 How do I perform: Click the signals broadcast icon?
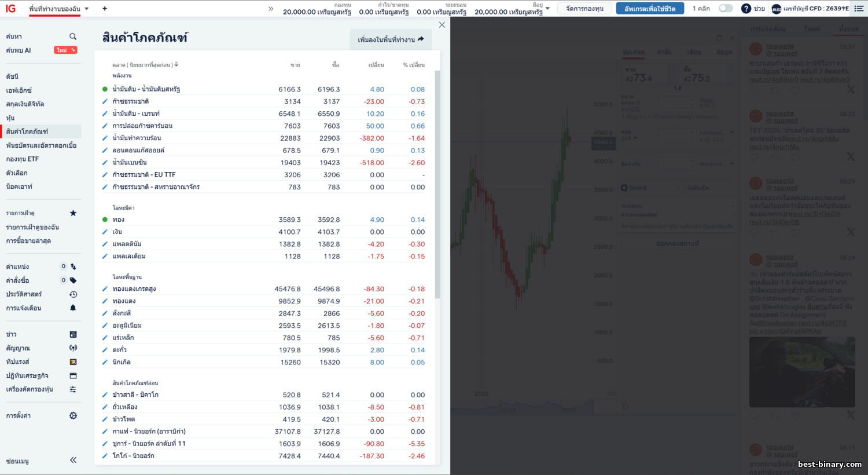(x=73, y=348)
